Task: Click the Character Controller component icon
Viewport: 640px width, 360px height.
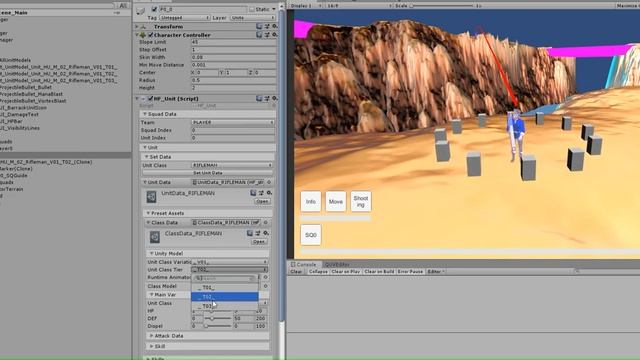Action: point(143,35)
